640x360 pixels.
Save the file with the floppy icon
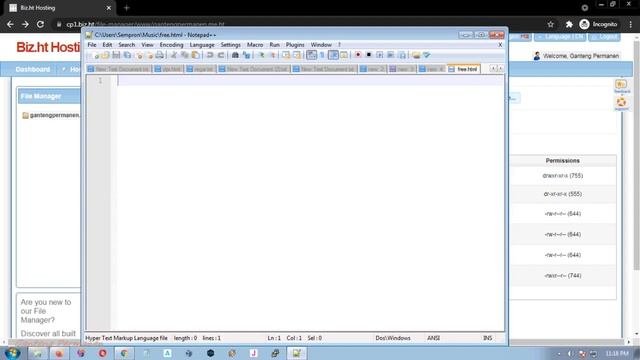[x=116, y=55]
